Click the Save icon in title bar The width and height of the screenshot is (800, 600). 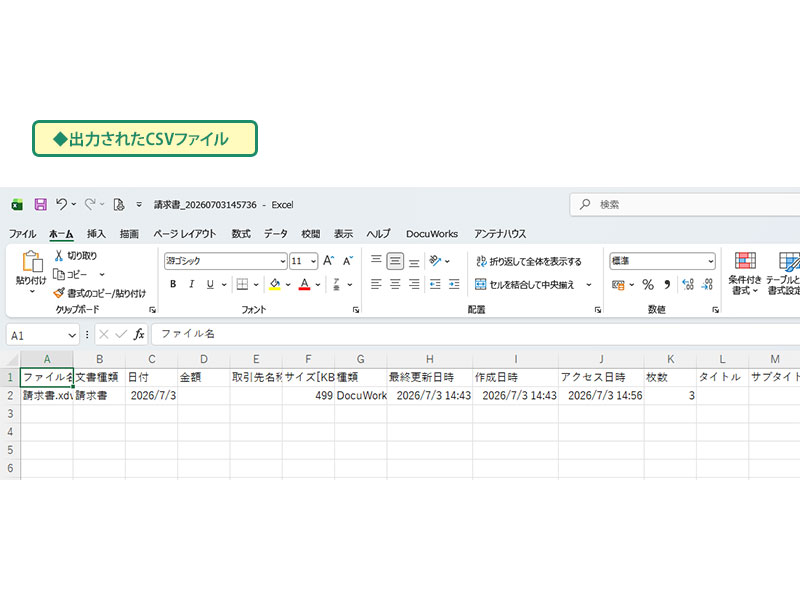click(x=40, y=205)
